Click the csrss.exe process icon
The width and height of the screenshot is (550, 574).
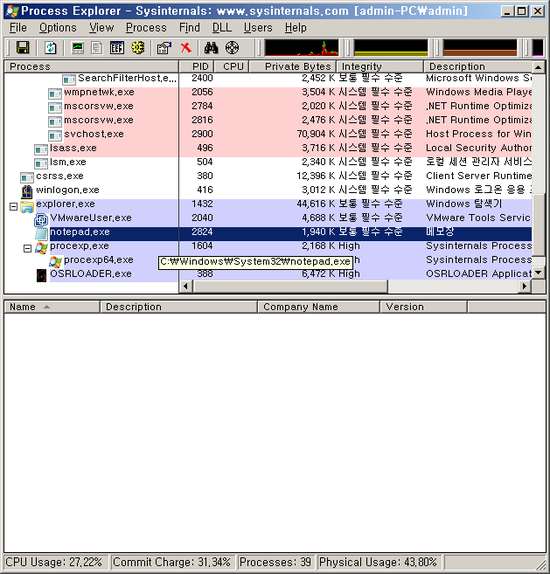(27, 178)
